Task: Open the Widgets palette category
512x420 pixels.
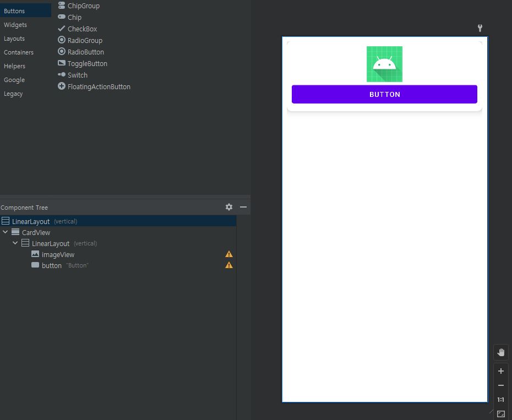Action: click(15, 25)
